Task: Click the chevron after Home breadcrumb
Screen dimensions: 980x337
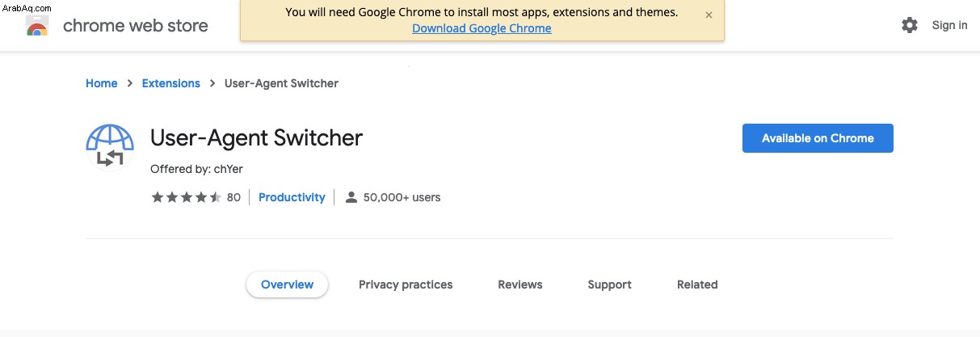Action: pyautogui.click(x=129, y=83)
